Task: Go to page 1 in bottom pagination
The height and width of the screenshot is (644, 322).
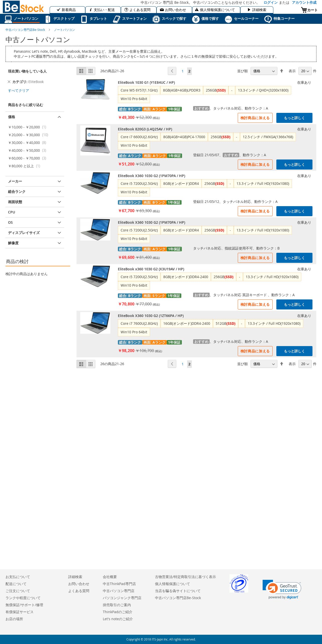Action: 183,364
